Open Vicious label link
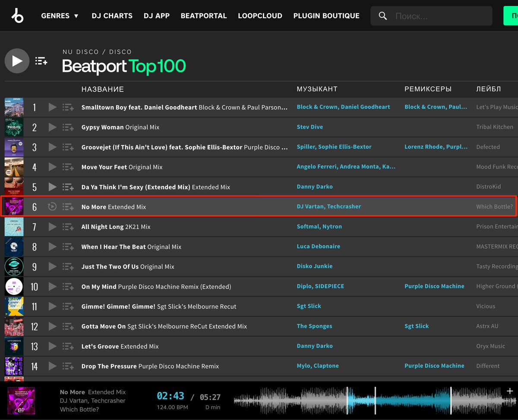 point(486,306)
